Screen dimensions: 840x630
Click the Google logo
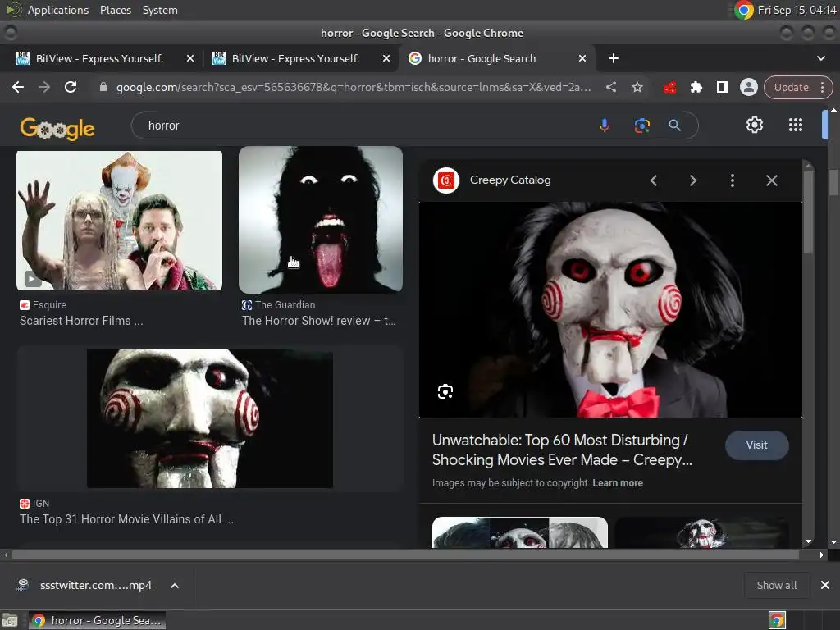[57, 129]
